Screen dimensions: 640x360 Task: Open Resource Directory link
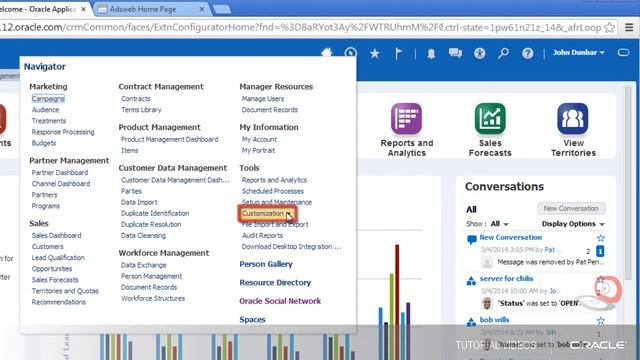pyautogui.click(x=275, y=282)
